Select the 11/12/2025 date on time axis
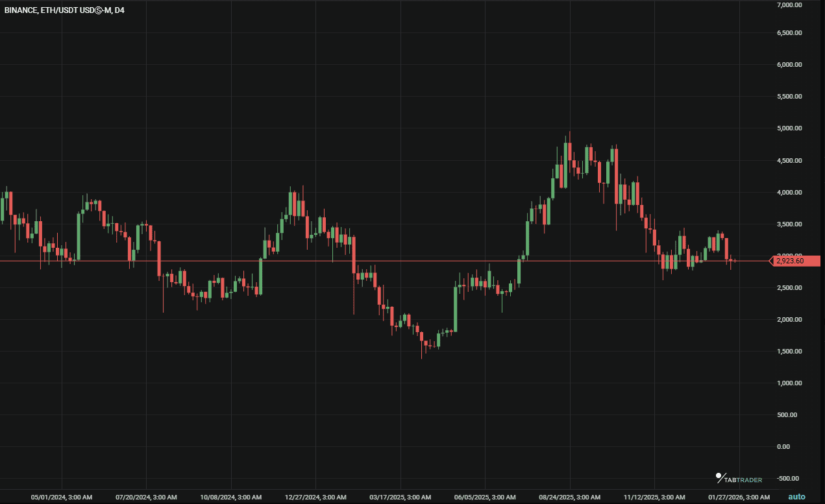 pyautogui.click(x=654, y=498)
